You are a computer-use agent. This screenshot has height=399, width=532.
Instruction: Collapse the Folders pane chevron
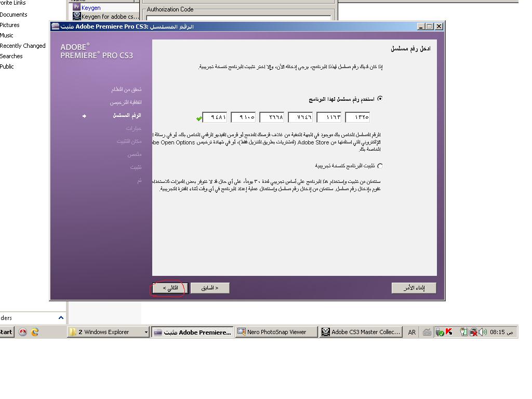pyautogui.click(x=61, y=318)
